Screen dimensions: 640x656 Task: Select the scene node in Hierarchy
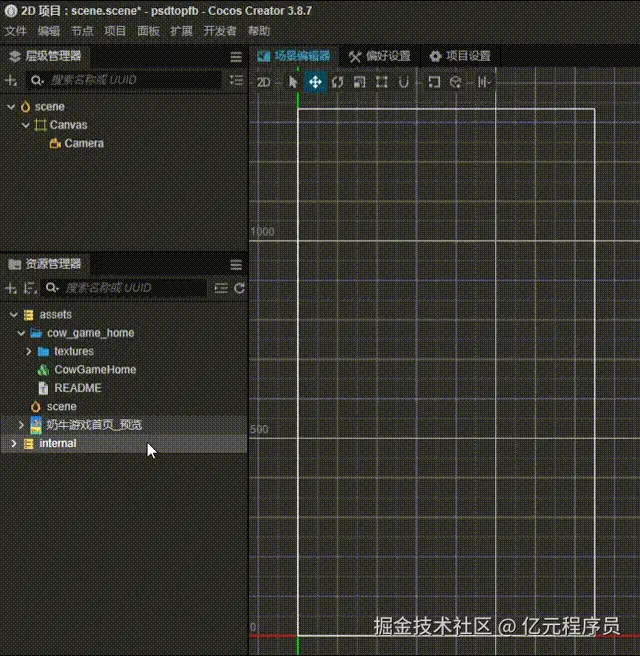point(50,107)
